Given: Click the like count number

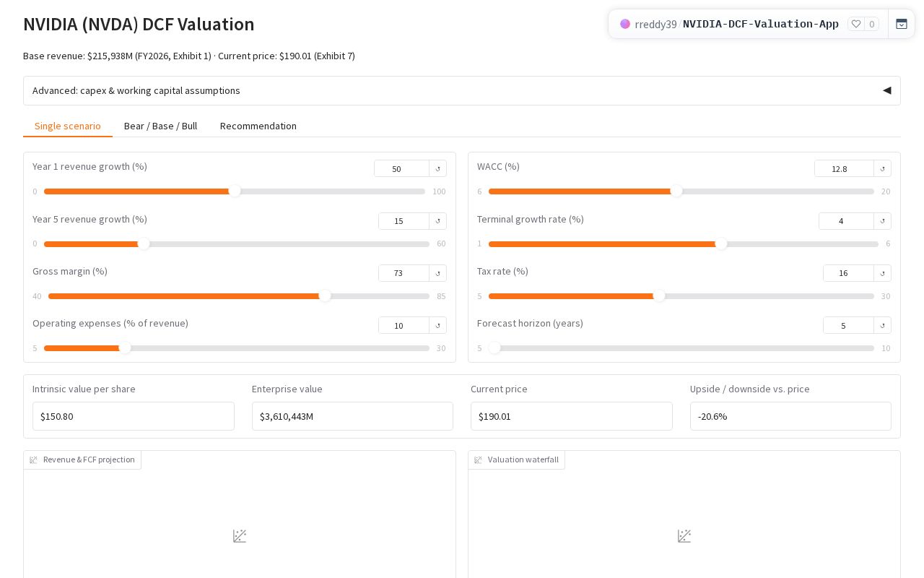Looking at the screenshot, I should click(x=872, y=24).
